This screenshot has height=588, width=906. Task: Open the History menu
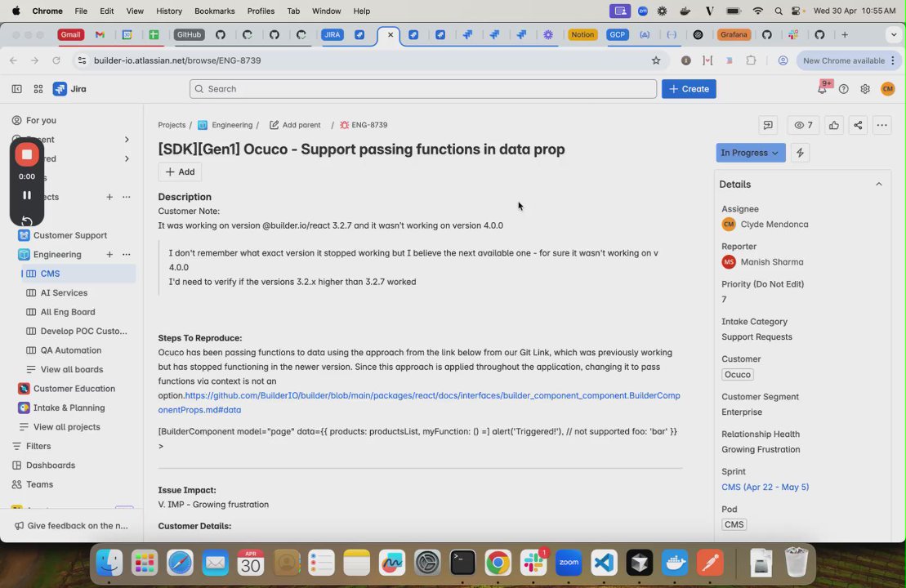[x=169, y=11]
